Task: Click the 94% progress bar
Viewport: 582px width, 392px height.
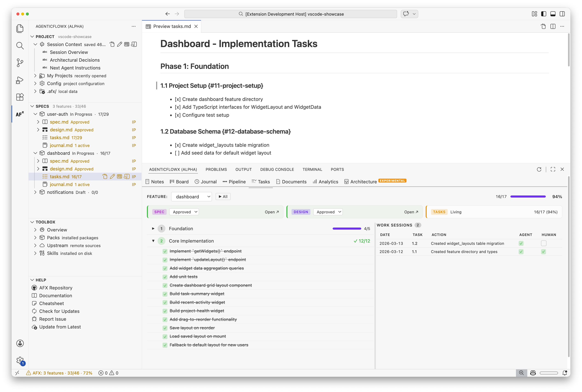Action: [528, 197]
